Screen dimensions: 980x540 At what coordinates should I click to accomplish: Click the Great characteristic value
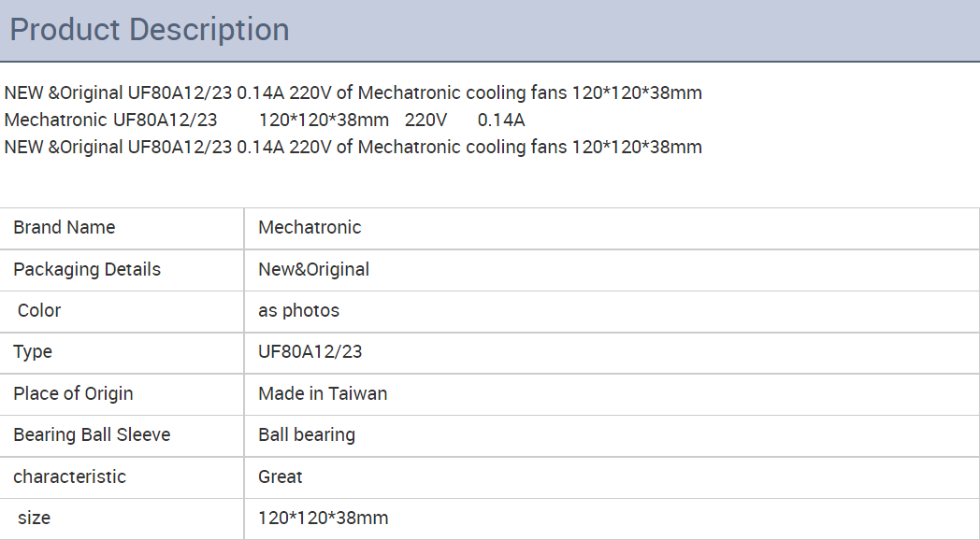pyautogui.click(x=281, y=476)
